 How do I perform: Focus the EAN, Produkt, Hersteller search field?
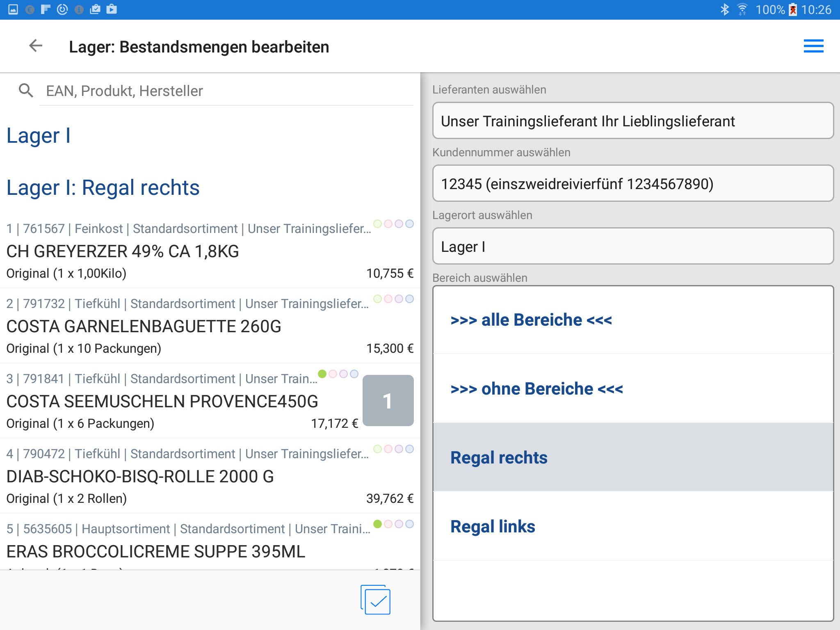(226, 91)
